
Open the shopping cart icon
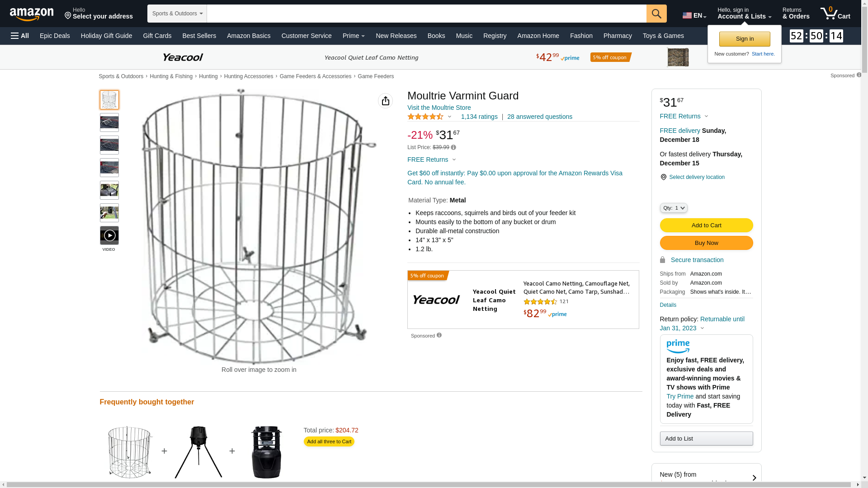tap(835, 14)
